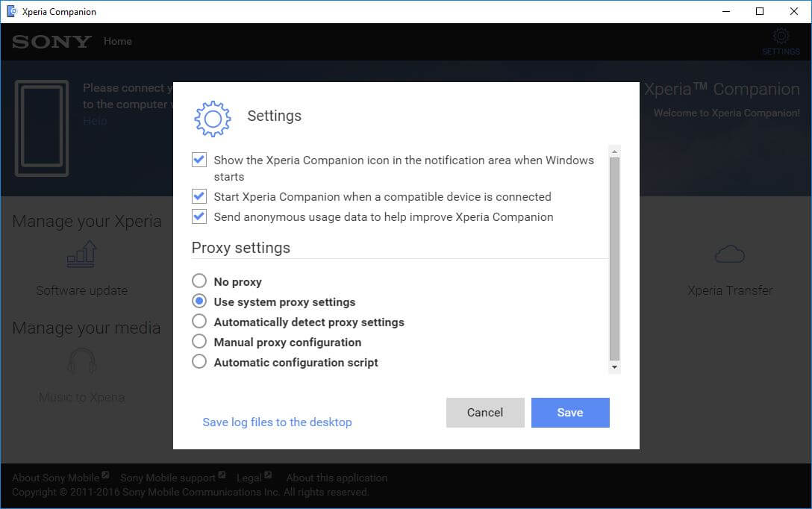Click the Xperia Transfer label
This screenshot has width=812, height=509.
point(730,290)
